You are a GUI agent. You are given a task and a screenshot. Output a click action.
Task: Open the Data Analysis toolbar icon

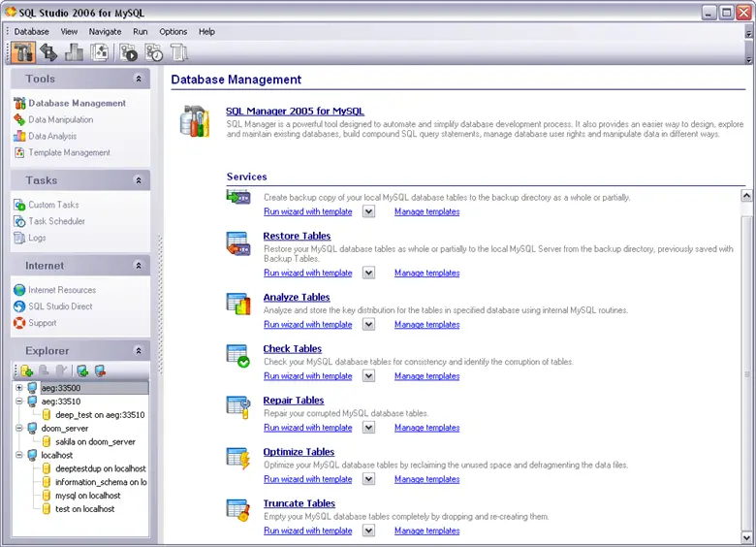[x=74, y=52]
